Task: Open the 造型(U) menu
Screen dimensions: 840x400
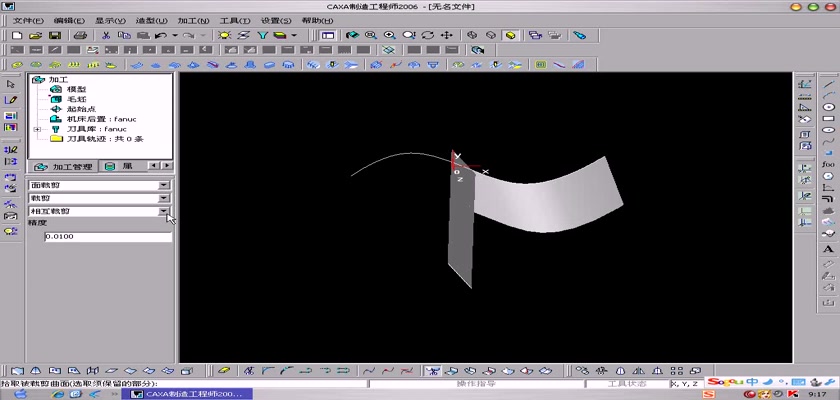Action: [x=152, y=20]
